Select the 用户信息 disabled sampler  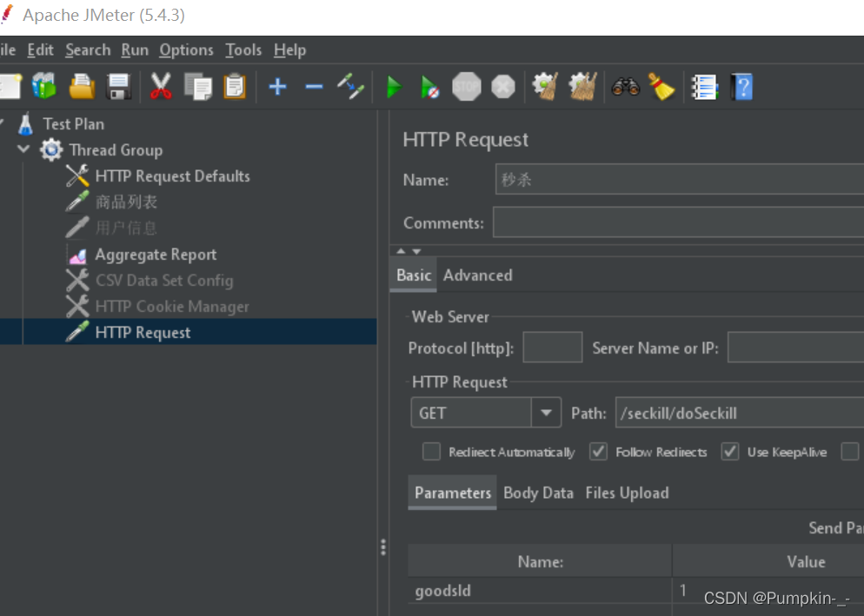(x=126, y=229)
